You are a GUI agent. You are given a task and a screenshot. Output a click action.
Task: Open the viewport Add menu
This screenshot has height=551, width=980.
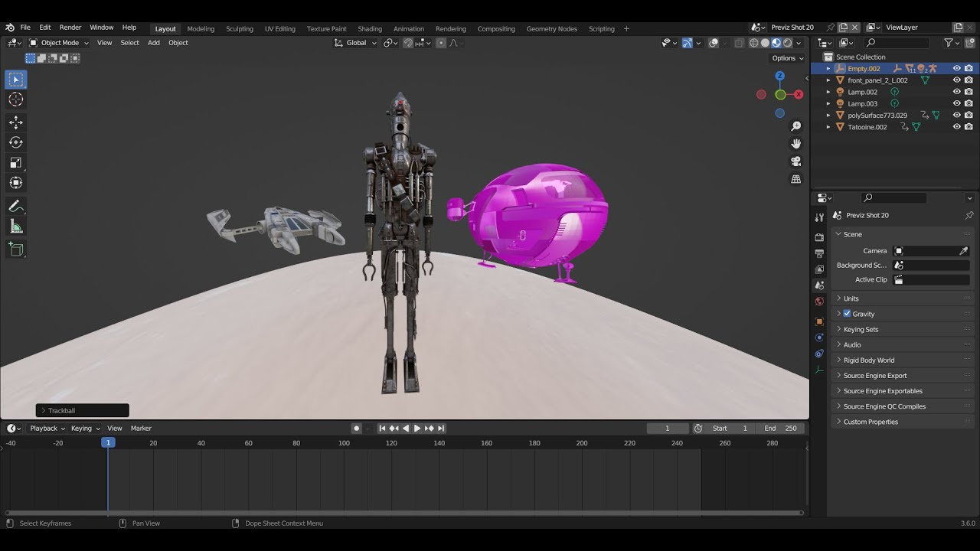tap(154, 43)
